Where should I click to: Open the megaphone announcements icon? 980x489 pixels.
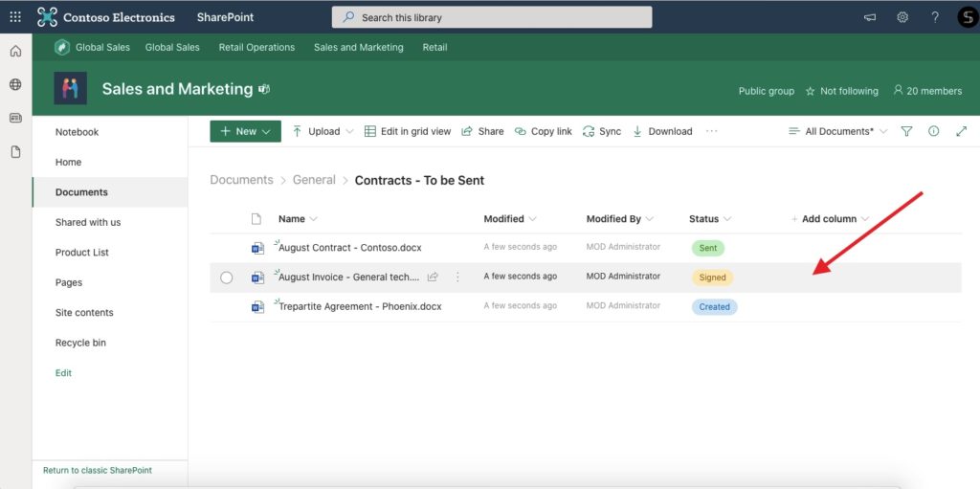pos(869,17)
